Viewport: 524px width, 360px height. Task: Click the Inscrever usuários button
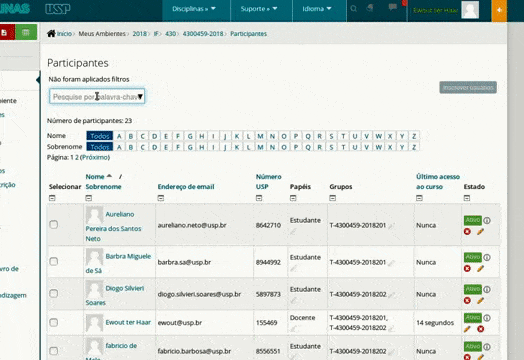[468, 88]
